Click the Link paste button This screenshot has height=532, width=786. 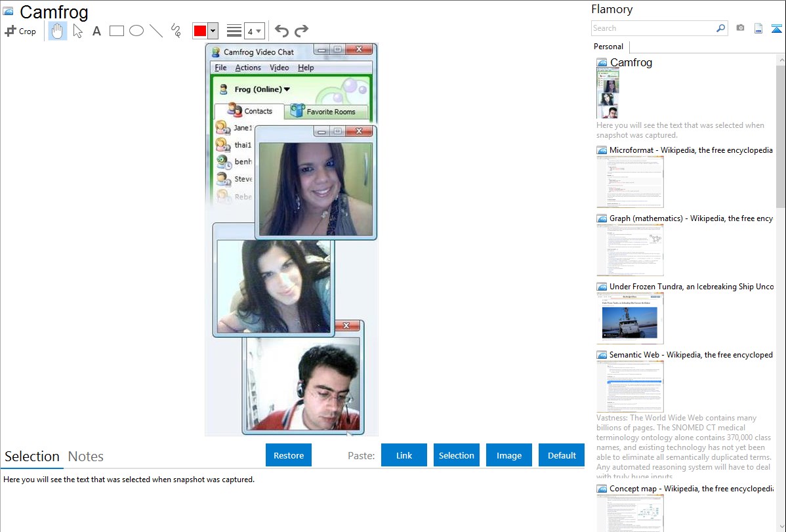point(404,455)
